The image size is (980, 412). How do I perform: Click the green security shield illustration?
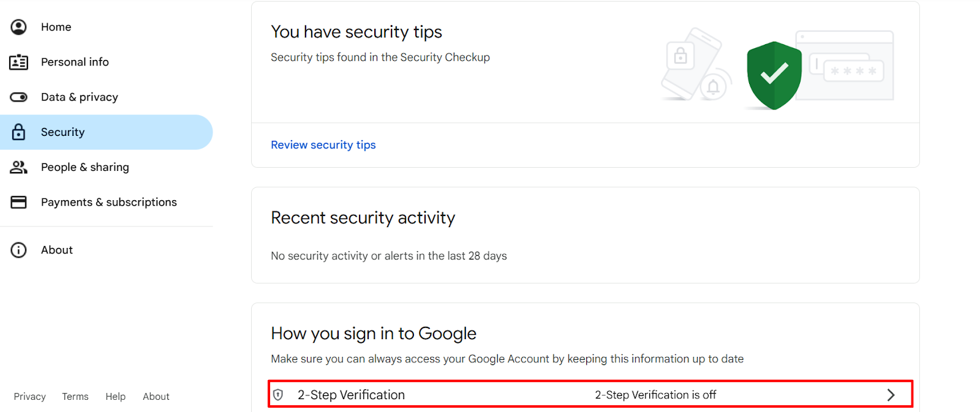point(774,75)
